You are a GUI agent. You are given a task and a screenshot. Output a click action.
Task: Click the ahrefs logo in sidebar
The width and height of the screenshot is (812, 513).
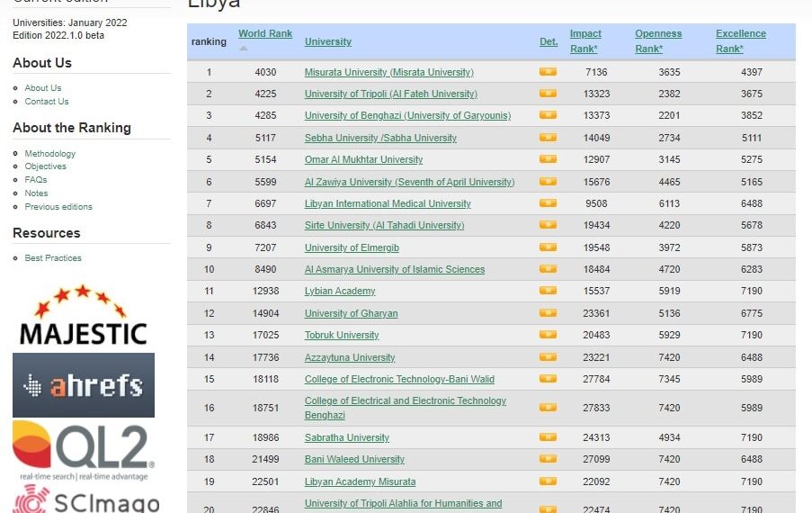point(84,385)
